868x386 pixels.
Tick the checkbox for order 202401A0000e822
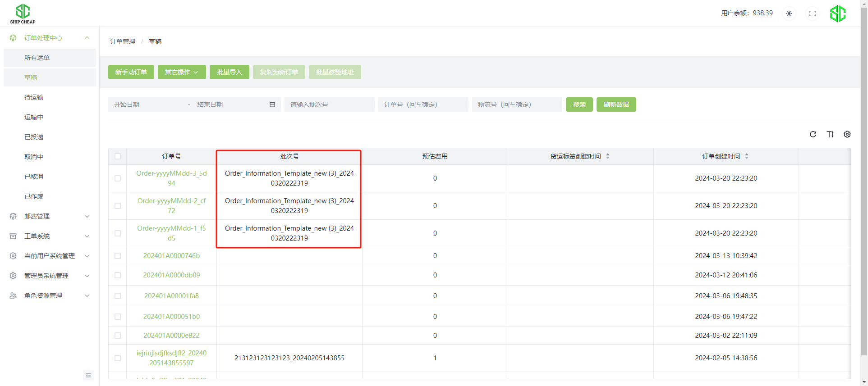coord(118,336)
